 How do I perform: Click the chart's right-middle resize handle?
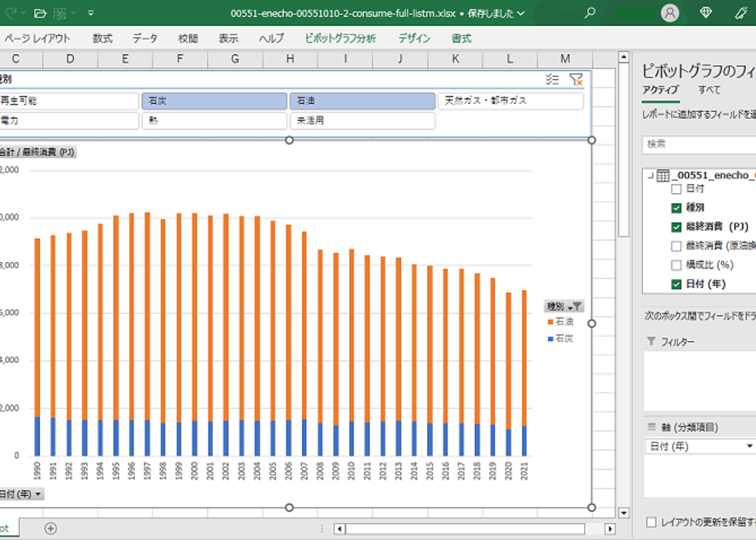click(592, 323)
